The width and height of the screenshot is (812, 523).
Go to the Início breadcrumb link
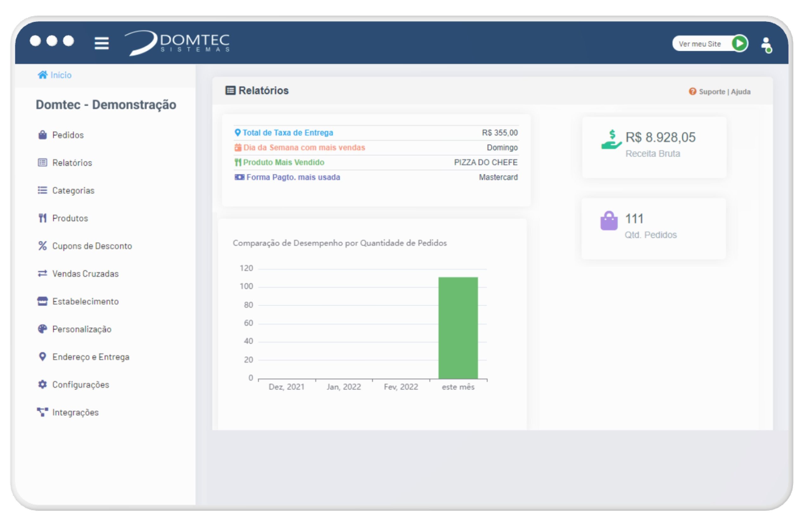tap(61, 75)
